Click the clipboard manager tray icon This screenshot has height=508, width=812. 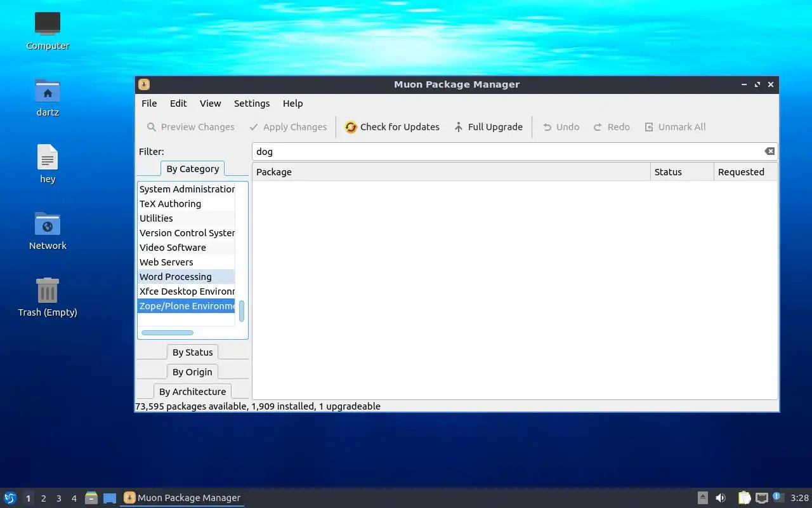click(x=744, y=498)
